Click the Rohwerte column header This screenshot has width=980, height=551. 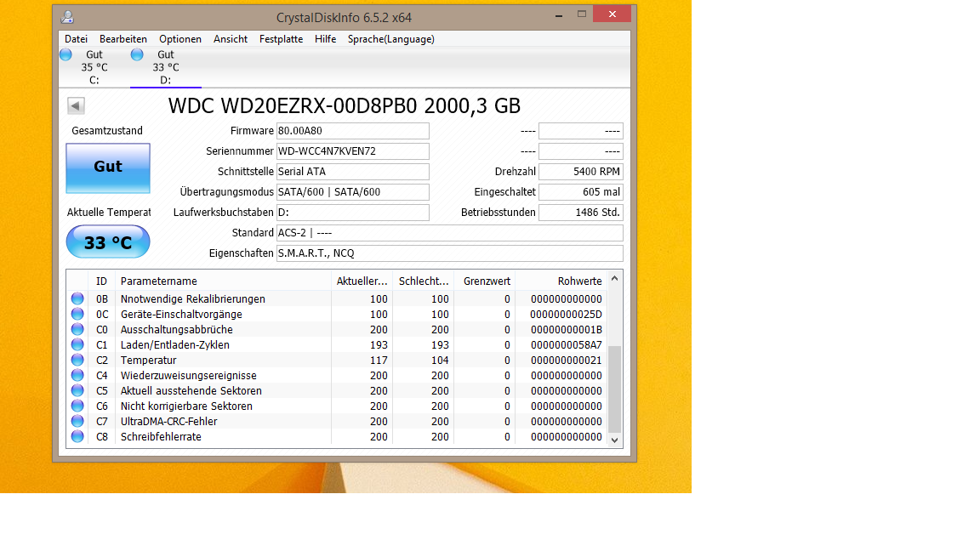coord(561,281)
